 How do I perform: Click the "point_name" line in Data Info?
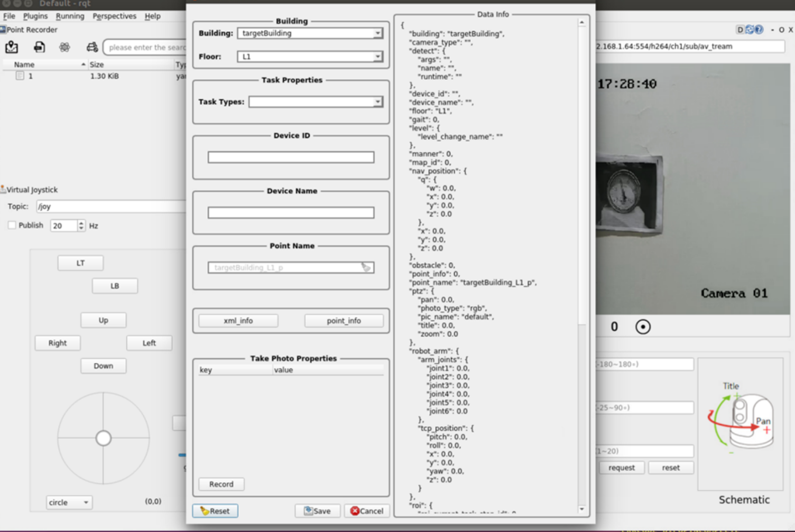click(473, 283)
